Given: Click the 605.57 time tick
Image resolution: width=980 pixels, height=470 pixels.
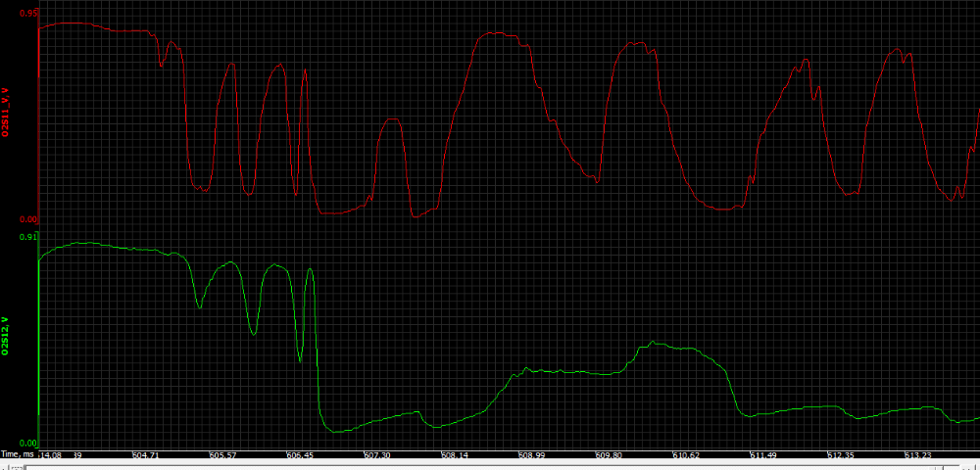Looking at the screenshot, I should tap(222, 455).
